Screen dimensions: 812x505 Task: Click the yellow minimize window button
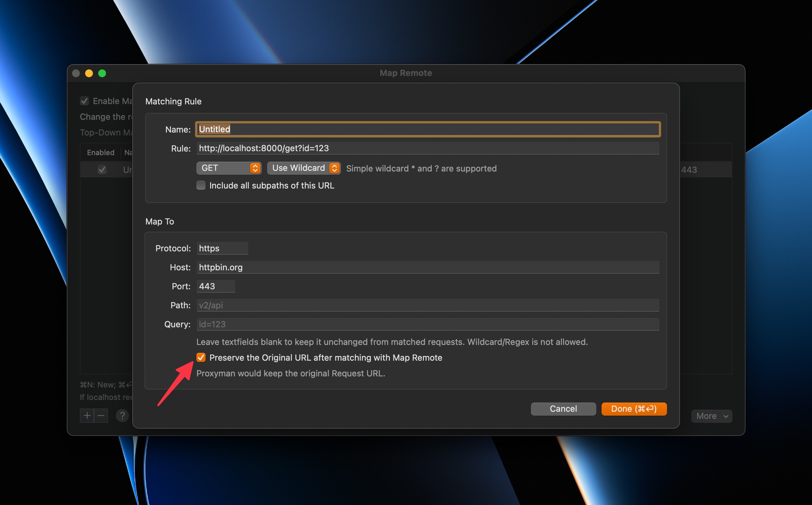[89, 73]
